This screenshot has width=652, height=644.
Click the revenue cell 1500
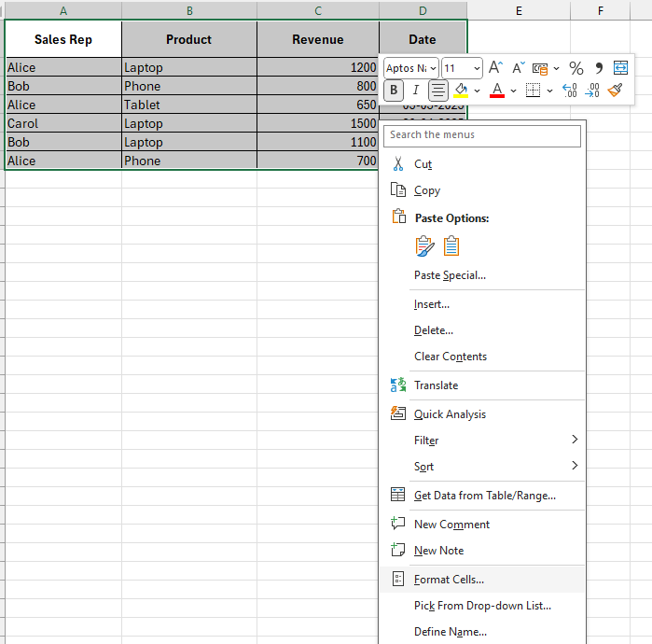(x=318, y=123)
